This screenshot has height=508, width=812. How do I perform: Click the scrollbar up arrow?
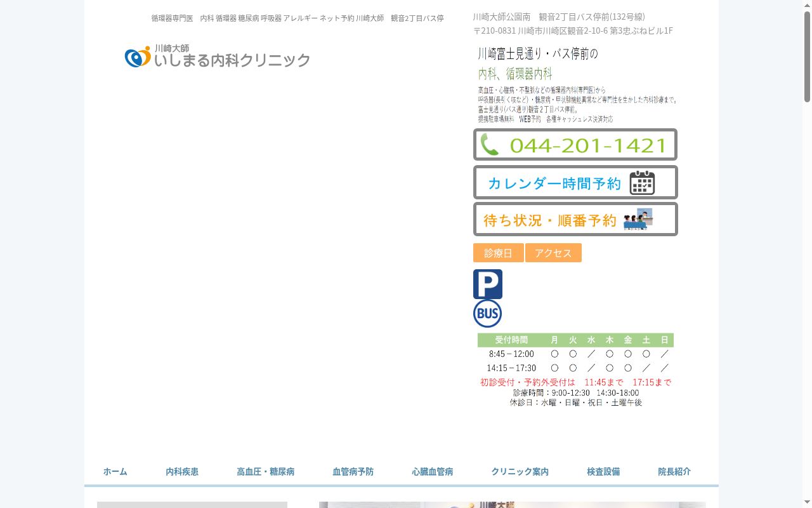(x=807, y=5)
